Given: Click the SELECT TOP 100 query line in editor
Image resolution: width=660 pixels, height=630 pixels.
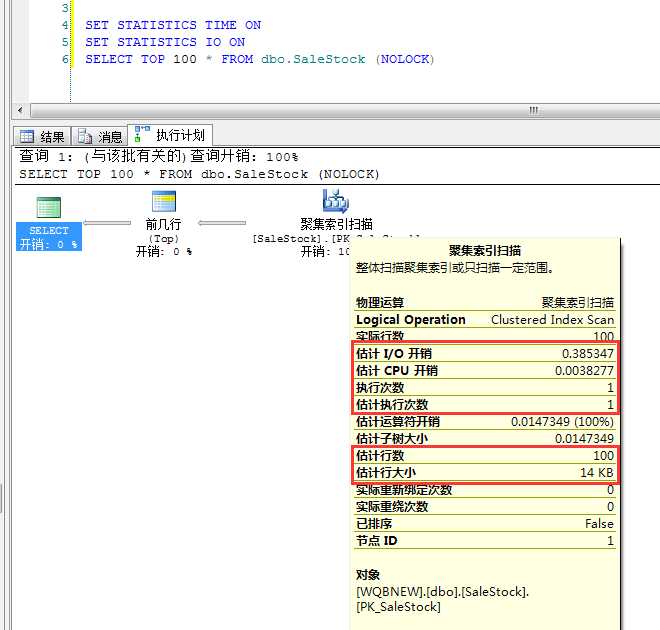Looking at the screenshot, I should click(259, 59).
